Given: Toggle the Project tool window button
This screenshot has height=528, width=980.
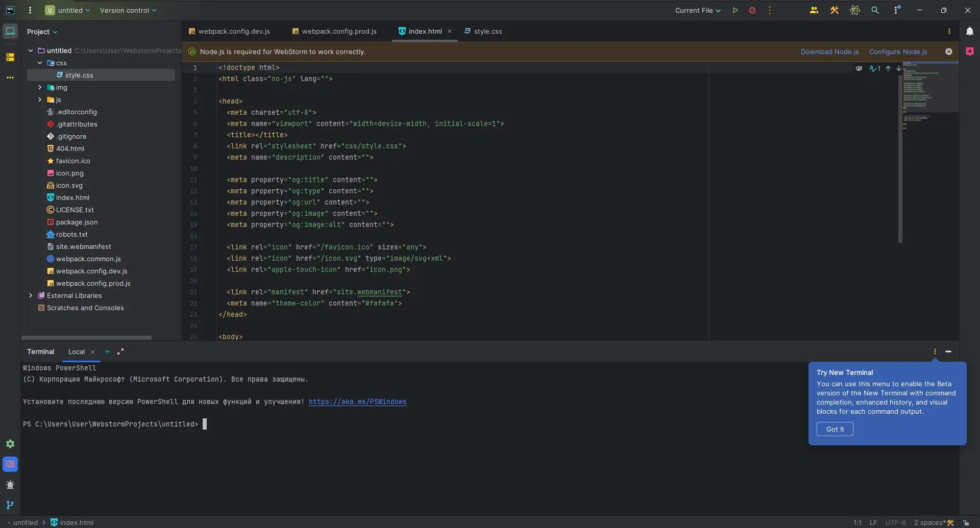Looking at the screenshot, I should 10,32.
